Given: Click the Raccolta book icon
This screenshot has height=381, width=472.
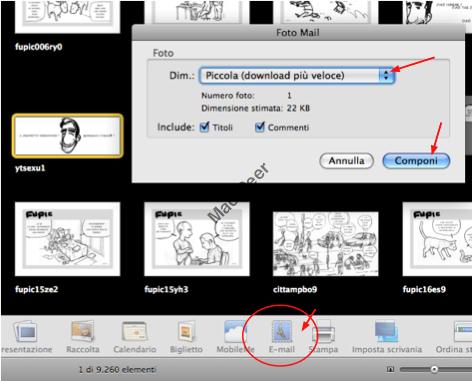Looking at the screenshot, I should (83, 332).
